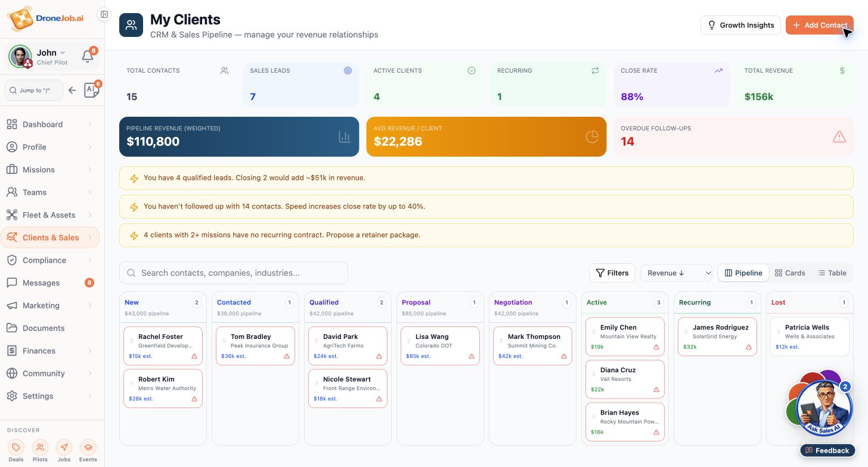Open the Patricia Wells contact card

click(810, 337)
